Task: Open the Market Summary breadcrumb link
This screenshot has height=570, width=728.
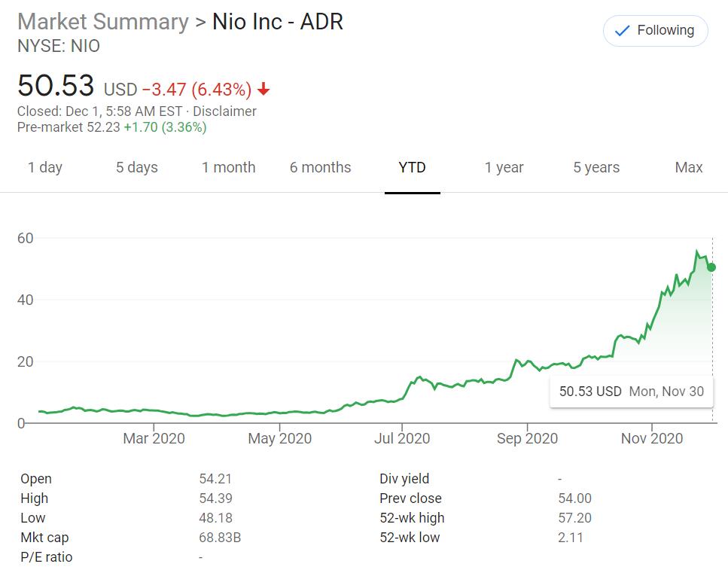Action: tap(102, 22)
